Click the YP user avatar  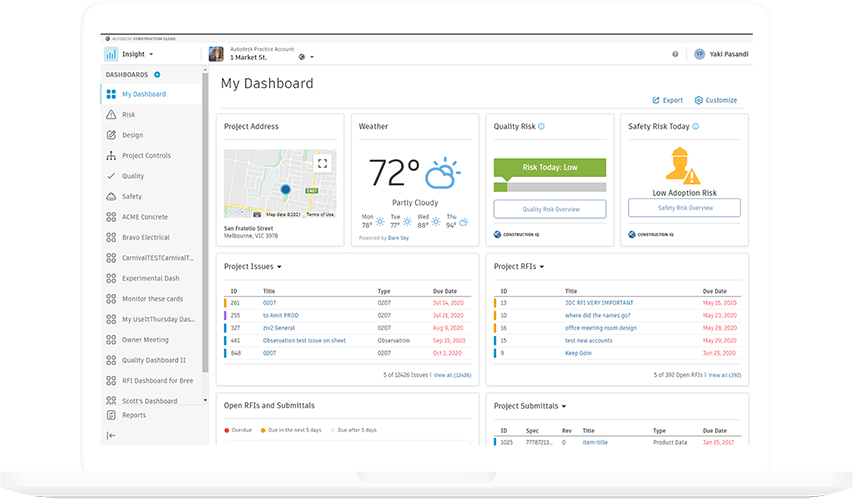pos(699,54)
